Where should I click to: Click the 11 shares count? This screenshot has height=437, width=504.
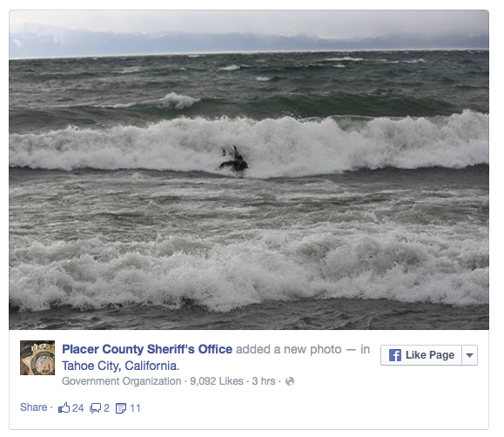[135, 408]
